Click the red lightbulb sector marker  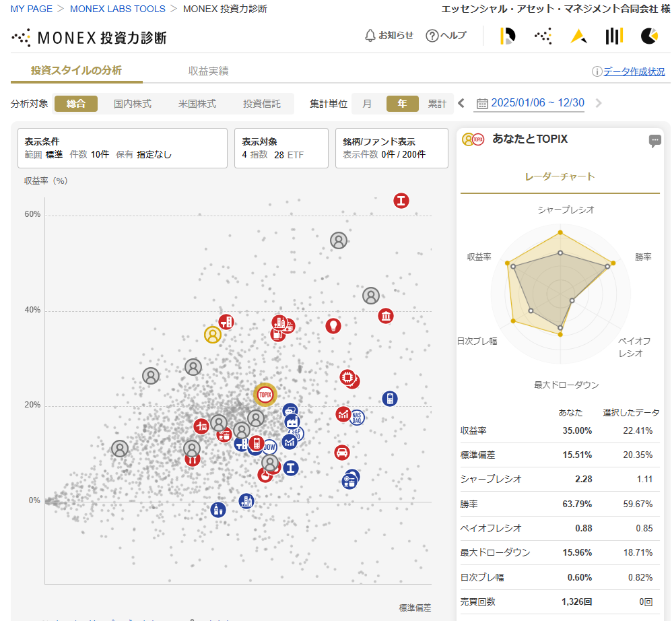[333, 326]
